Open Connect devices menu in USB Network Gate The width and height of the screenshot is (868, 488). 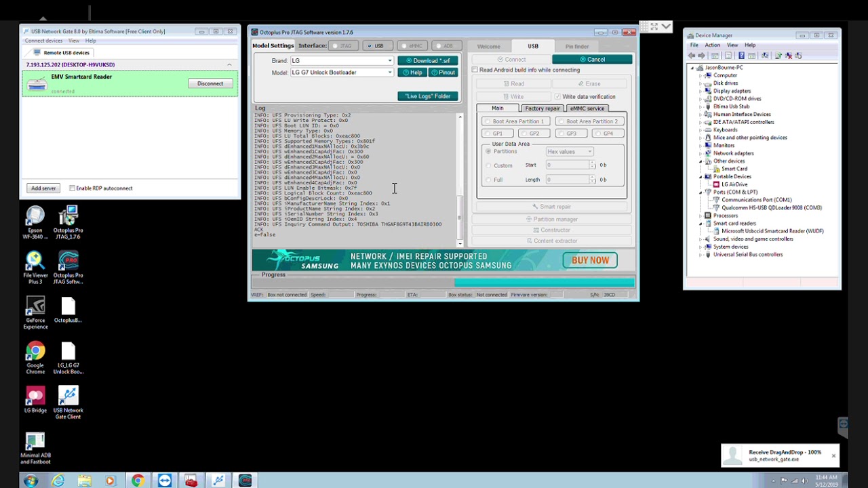click(x=44, y=41)
